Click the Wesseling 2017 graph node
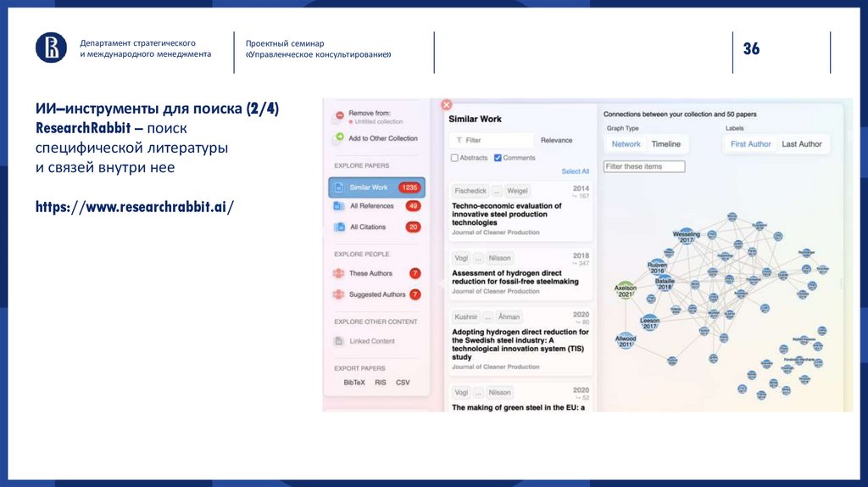The width and height of the screenshot is (868, 487). coord(687,237)
